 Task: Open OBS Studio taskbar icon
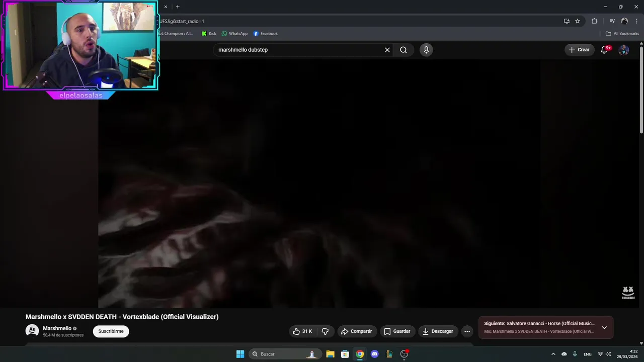point(404,354)
